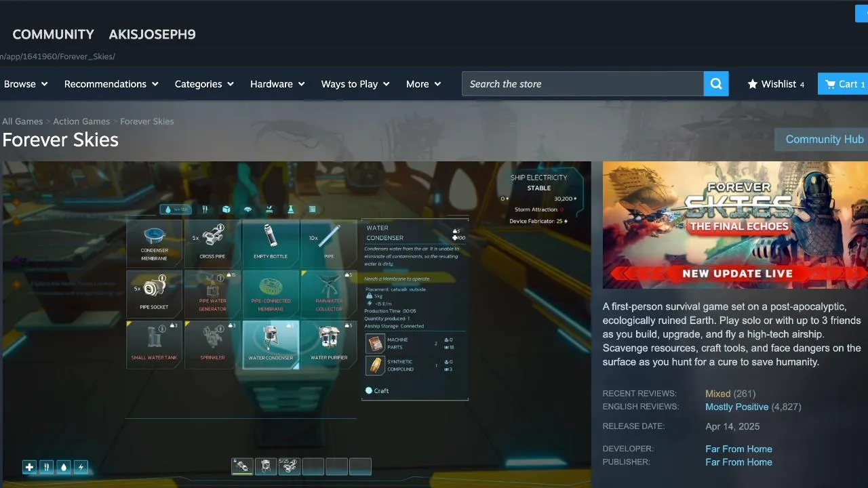The image size is (868, 488).
Task: Click the Synthetic Compound ingredient icon
Action: [375, 365]
